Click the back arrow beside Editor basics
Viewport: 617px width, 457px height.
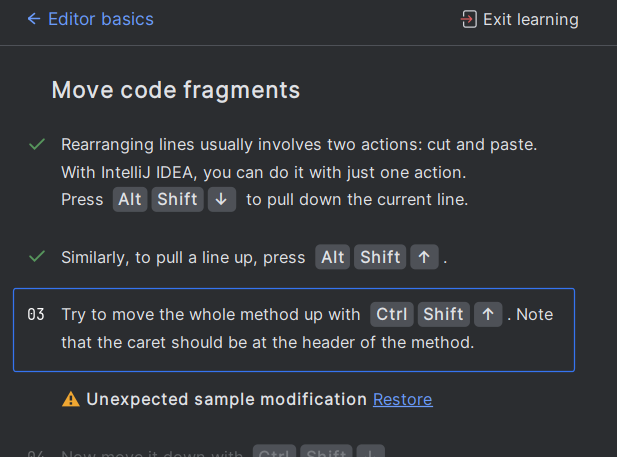[34, 19]
